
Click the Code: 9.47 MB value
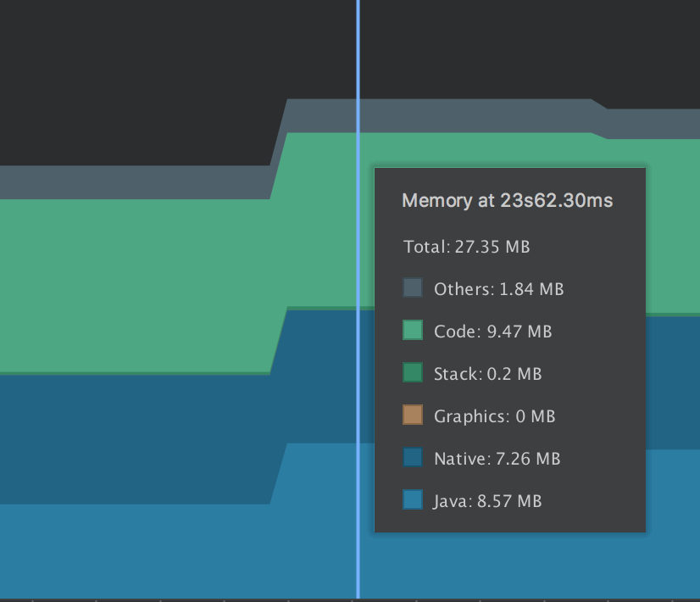pyautogui.click(x=492, y=332)
